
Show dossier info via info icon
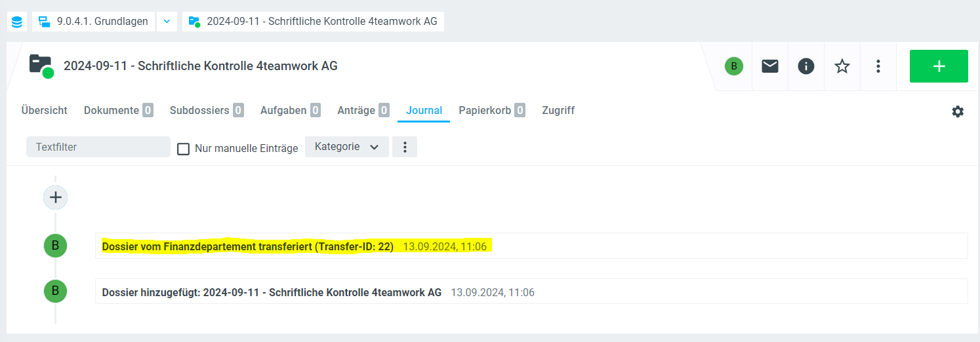click(806, 66)
